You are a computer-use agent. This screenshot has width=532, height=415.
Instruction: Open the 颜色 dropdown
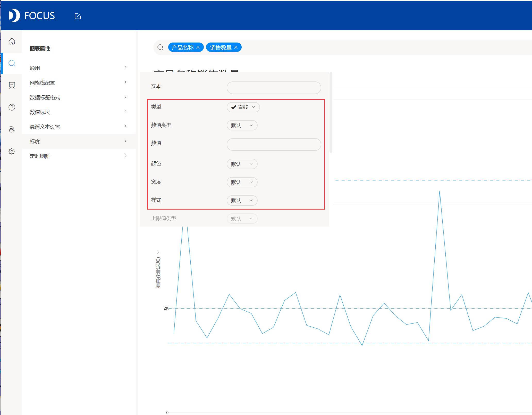click(x=242, y=164)
